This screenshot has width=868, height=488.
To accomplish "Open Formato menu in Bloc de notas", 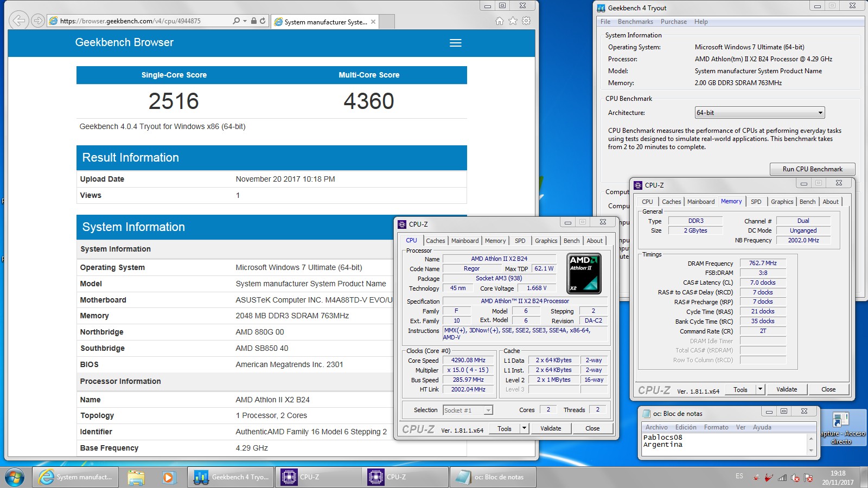I will (716, 427).
